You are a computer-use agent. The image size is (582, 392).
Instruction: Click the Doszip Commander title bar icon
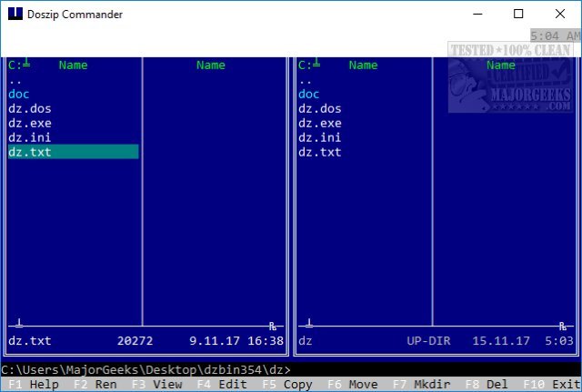point(15,14)
